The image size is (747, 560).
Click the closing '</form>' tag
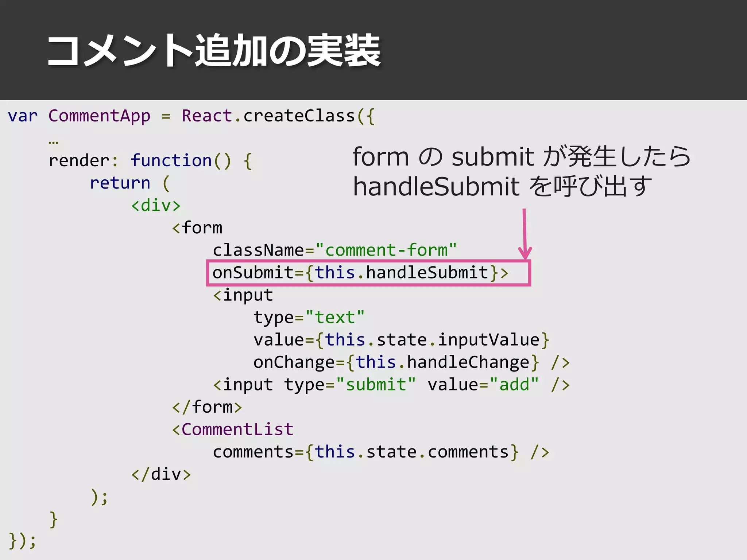point(207,407)
